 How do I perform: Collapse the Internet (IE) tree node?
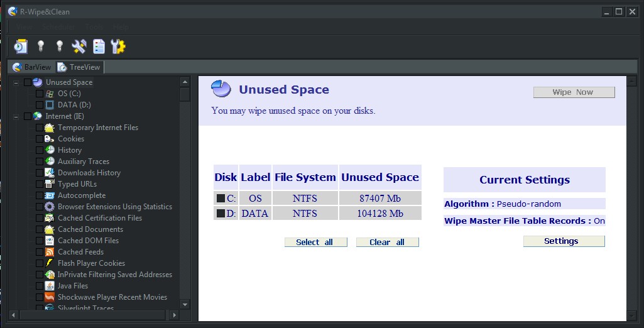tap(16, 117)
